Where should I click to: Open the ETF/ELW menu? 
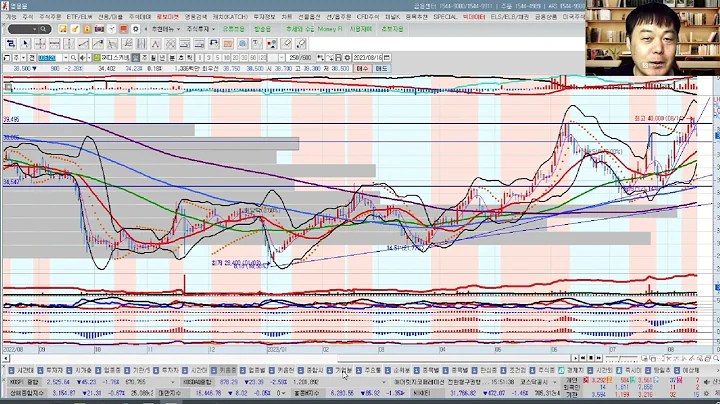[x=79, y=17]
